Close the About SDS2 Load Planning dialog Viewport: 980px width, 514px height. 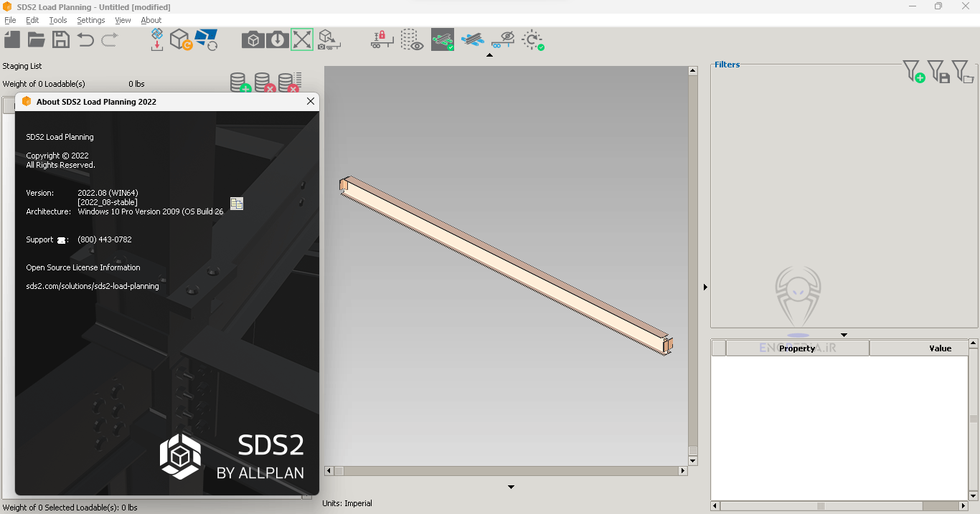point(311,101)
